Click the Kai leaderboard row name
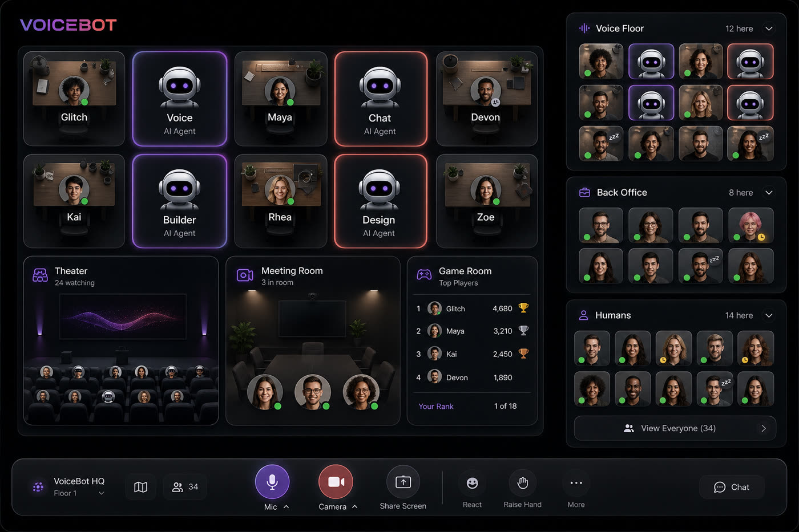This screenshot has height=532, width=799. click(x=451, y=354)
